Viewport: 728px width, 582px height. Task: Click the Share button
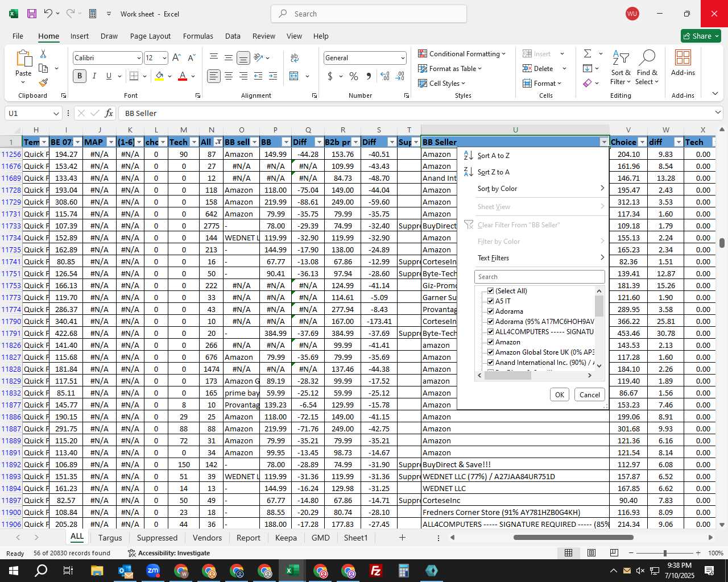(x=701, y=36)
